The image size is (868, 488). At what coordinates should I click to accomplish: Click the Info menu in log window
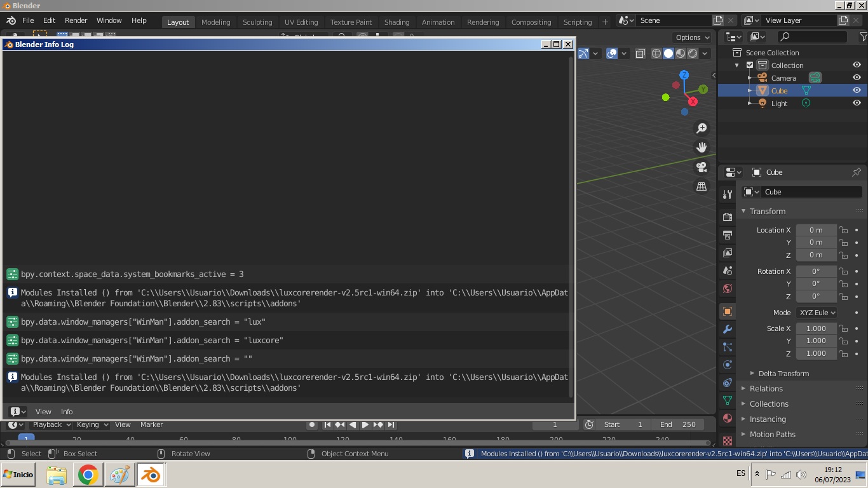pos(67,412)
